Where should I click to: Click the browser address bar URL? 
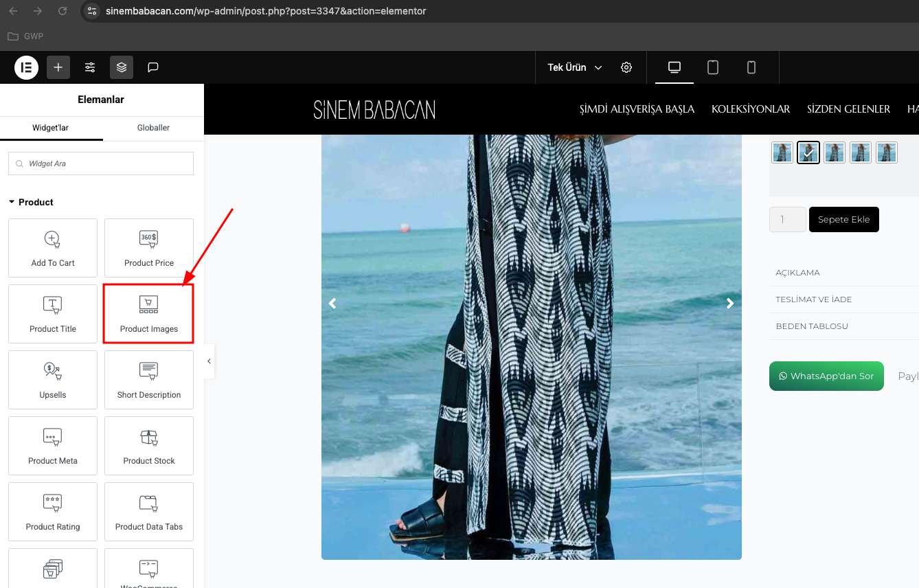point(266,11)
